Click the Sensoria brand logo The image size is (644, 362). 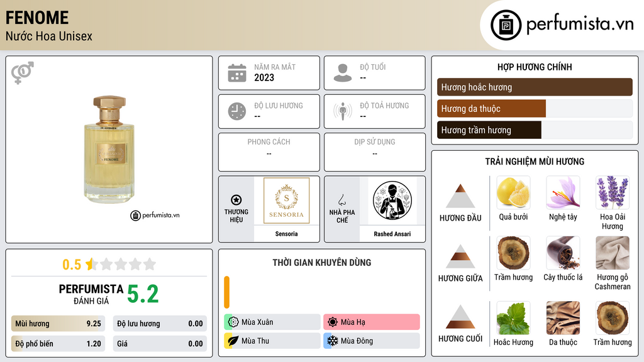point(286,200)
